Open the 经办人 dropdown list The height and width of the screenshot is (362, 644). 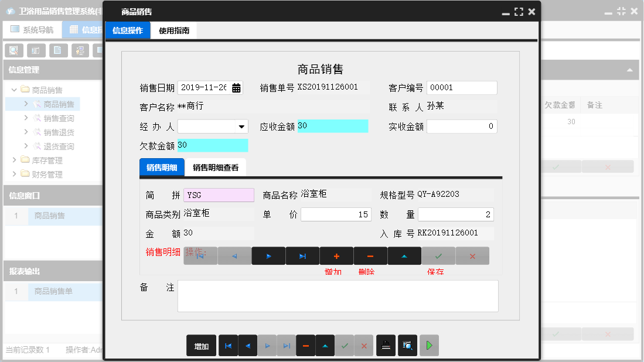tap(241, 126)
